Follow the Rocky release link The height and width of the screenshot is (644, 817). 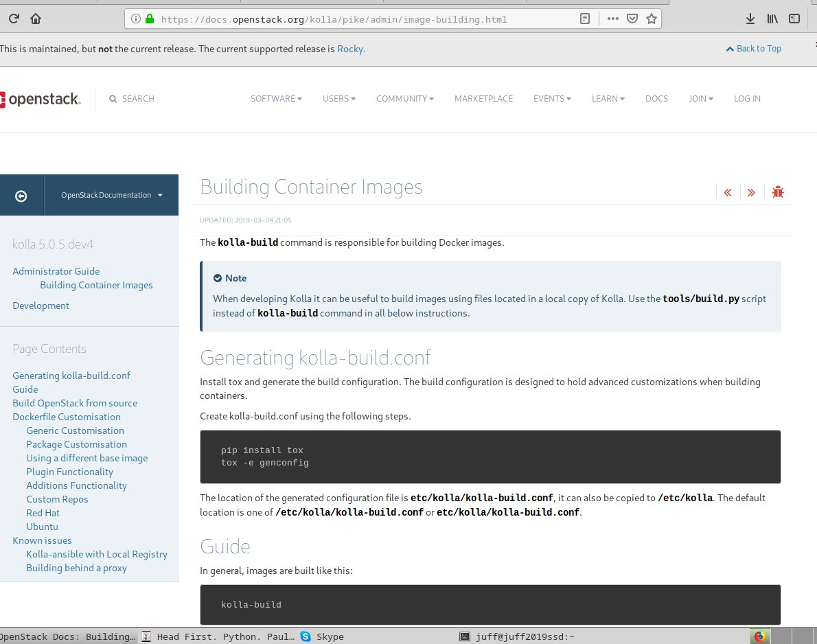350,49
